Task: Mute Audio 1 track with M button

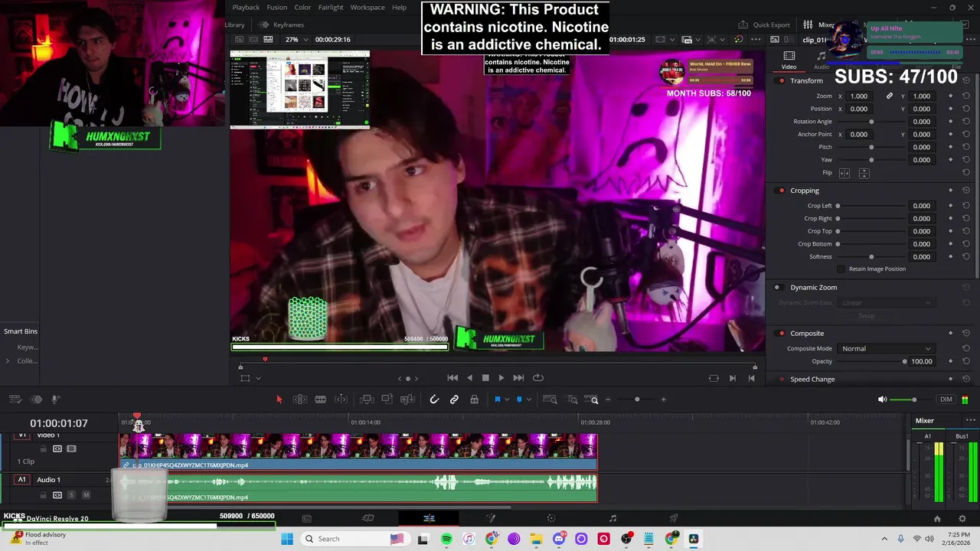Action: pyautogui.click(x=86, y=495)
